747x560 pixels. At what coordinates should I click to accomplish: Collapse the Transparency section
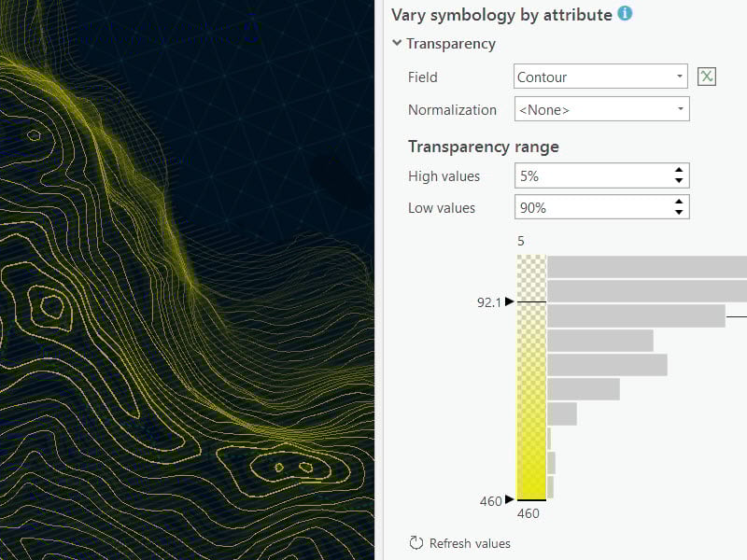398,44
